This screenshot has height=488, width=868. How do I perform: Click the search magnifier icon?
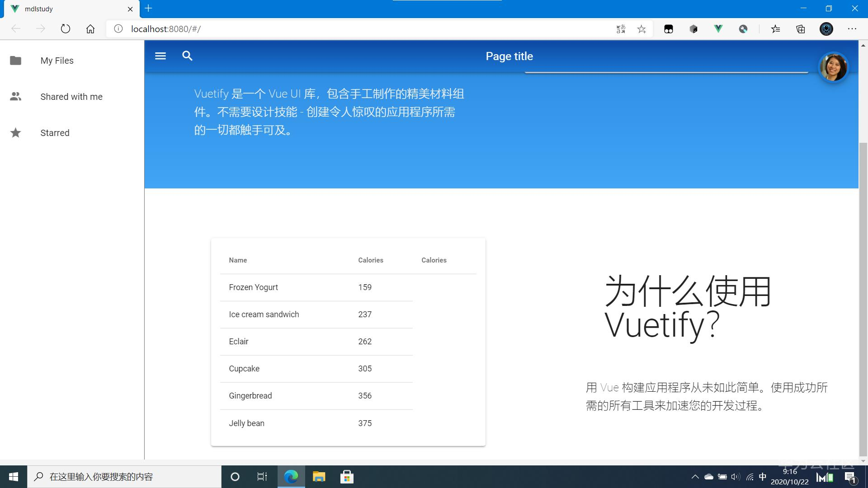(187, 56)
